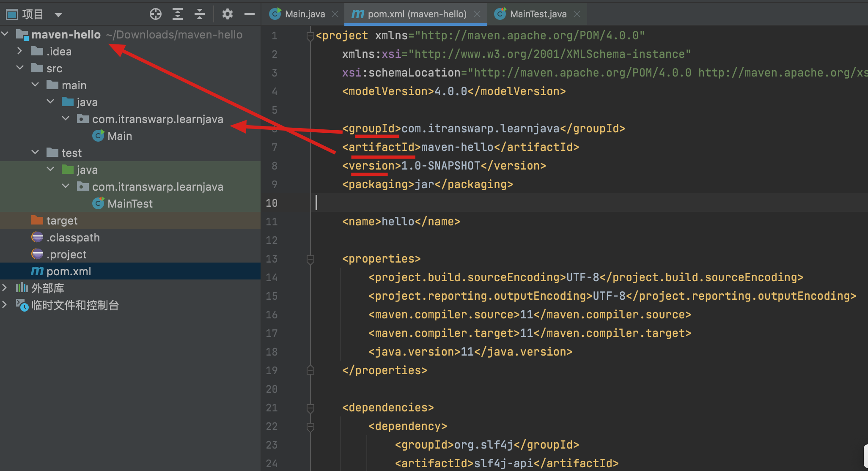Open the project view mode dropdown arrow
This screenshot has width=868, height=471.
click(58, 15)
